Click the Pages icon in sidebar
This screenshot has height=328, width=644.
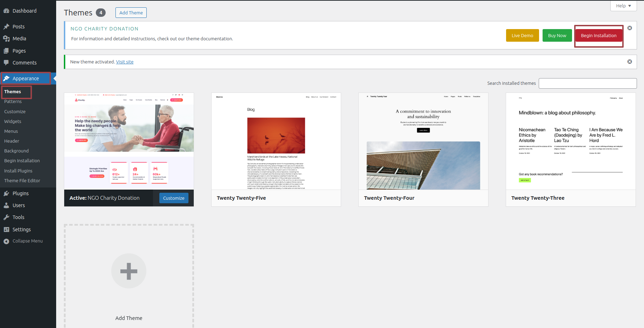(x=6, y=51)
